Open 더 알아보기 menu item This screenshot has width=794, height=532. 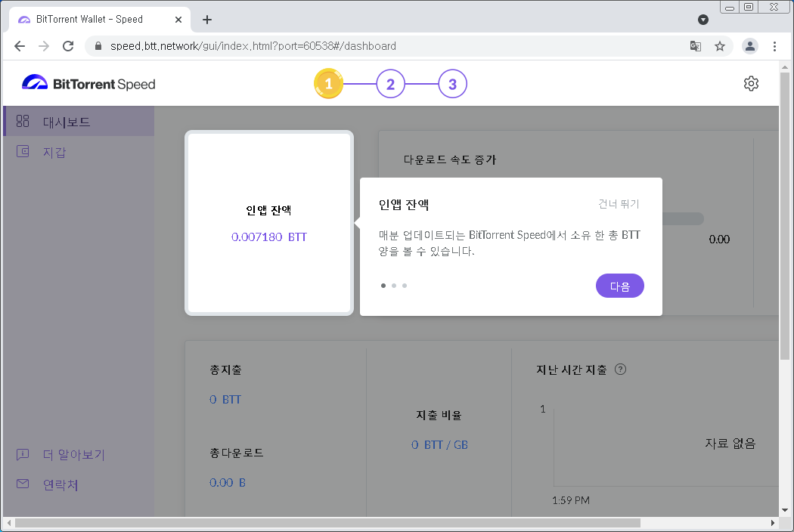click(x=79, y=455)
